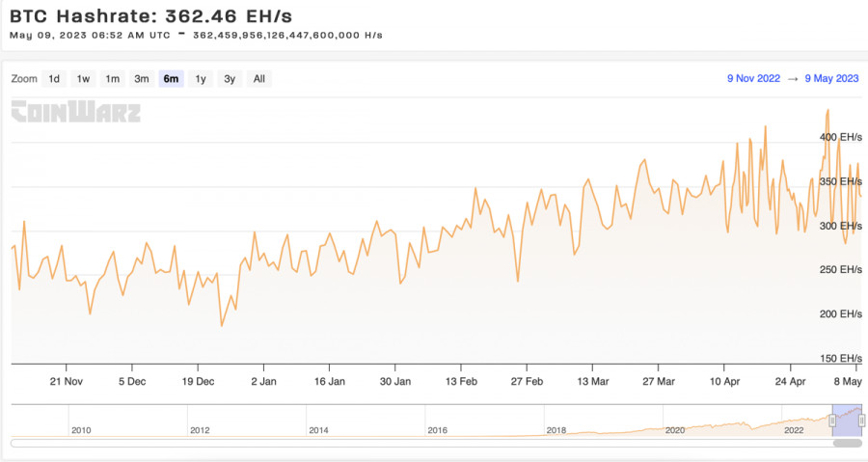Image resolution: width=868 pixels, height=462 pixels.
Task: Set zoom to 1d range
Action: (54, 78)
